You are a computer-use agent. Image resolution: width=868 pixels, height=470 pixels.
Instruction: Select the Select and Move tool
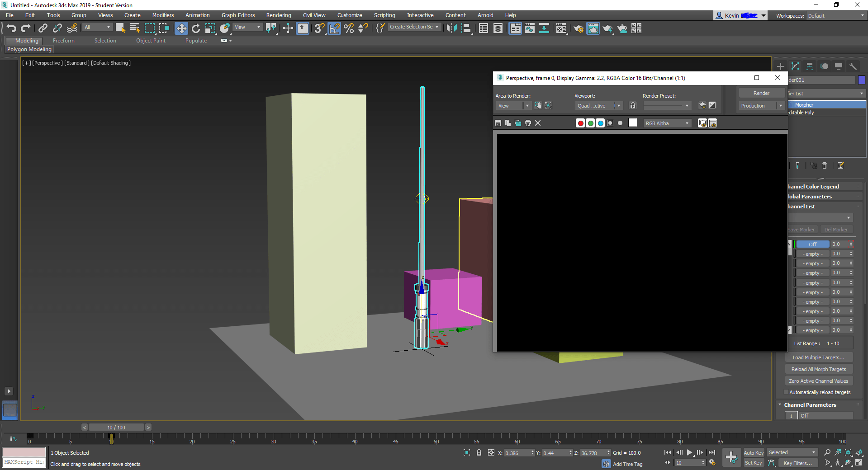181,28
